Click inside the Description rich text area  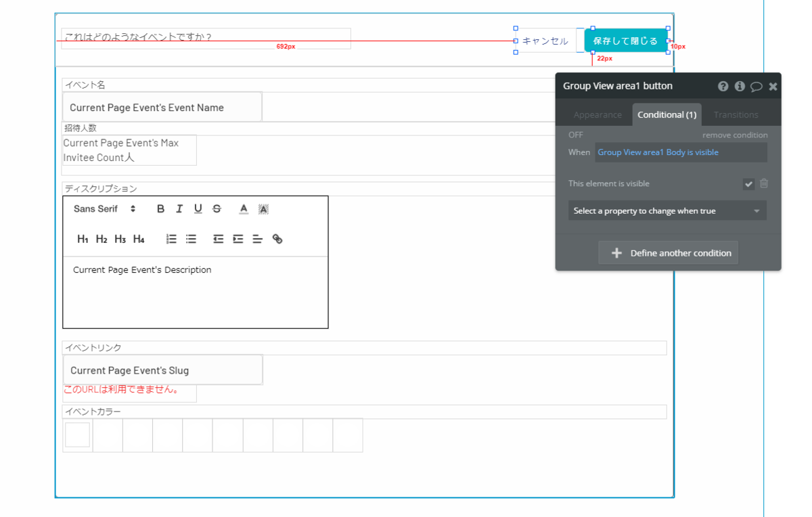coord(196,292)
